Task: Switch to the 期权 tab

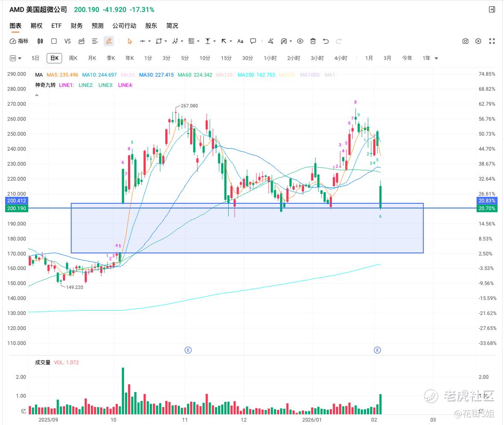Action: pos(36,26)
